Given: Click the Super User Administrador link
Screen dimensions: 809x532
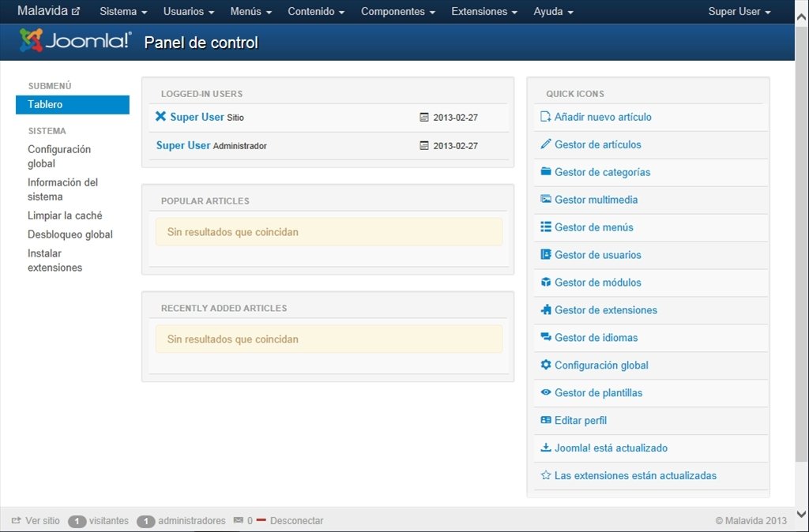Looking at the screenshot, I should 183,145.
